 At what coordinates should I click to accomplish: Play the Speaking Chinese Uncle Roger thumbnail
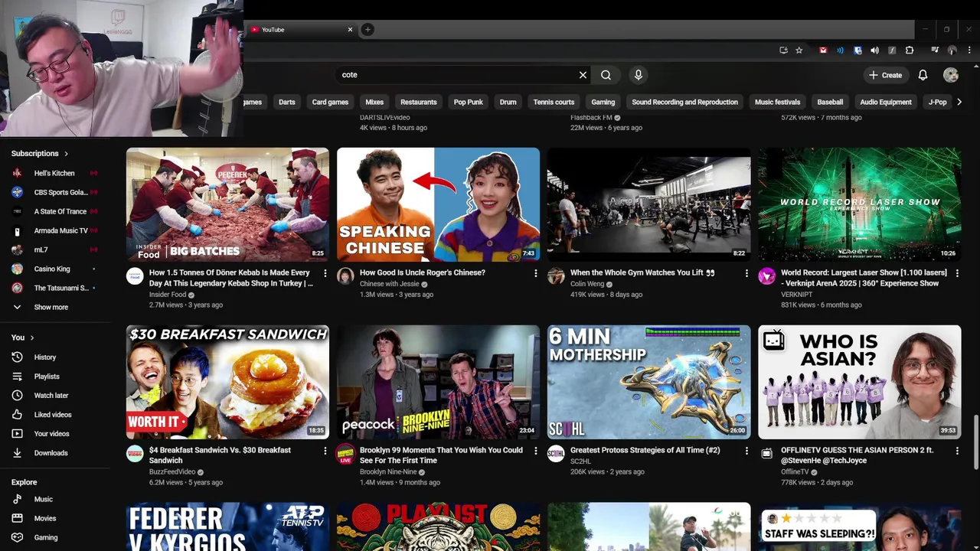click(x=438, y=204)
